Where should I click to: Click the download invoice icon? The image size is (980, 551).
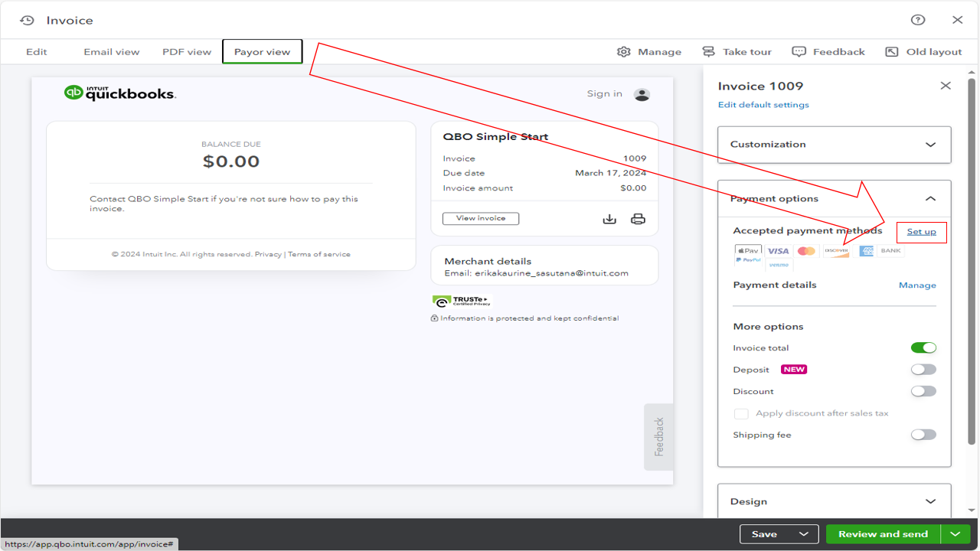click(x=609, y=218)
